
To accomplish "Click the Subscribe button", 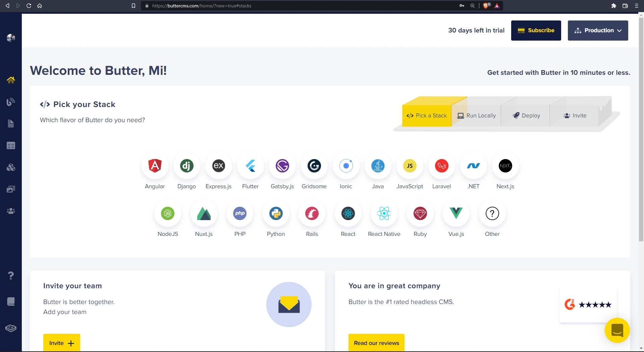I will click(536, 31).
